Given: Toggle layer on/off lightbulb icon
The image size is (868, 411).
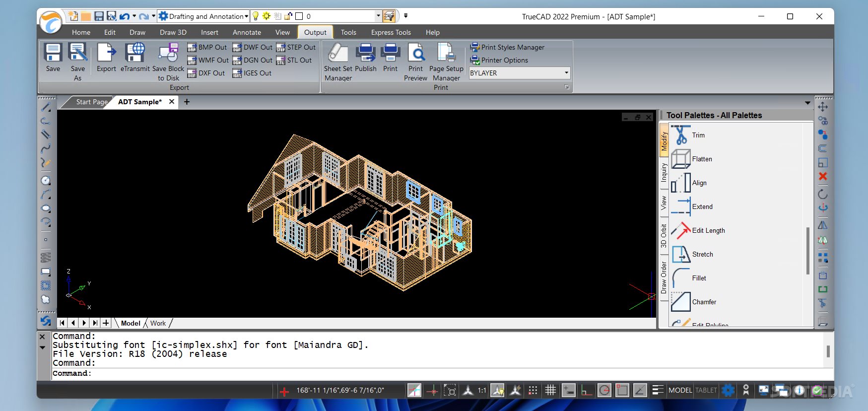Looking at the screenshot, I should [x=256, y=16].
